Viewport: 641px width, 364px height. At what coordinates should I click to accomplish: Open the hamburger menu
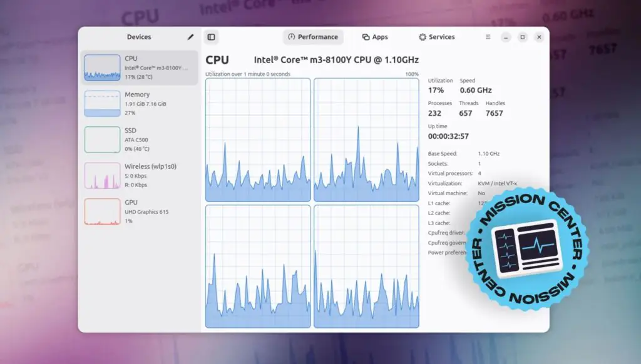[x=488, y=37]
